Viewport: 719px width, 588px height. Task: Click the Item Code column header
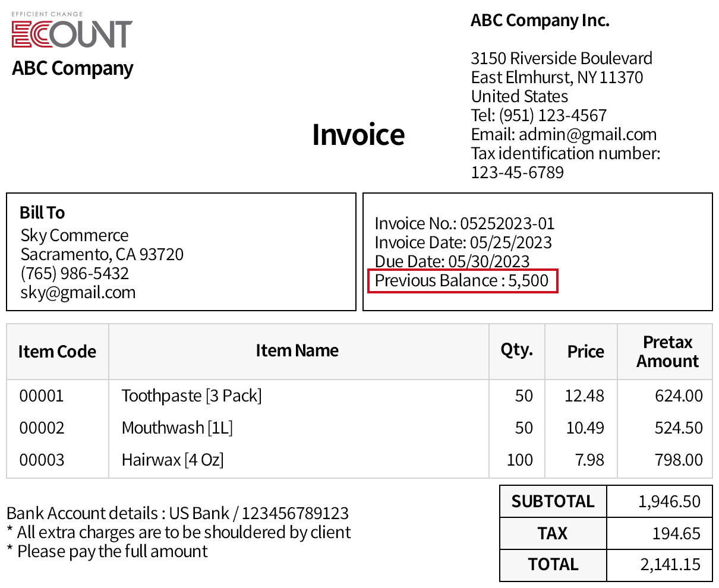pos(57,352)
